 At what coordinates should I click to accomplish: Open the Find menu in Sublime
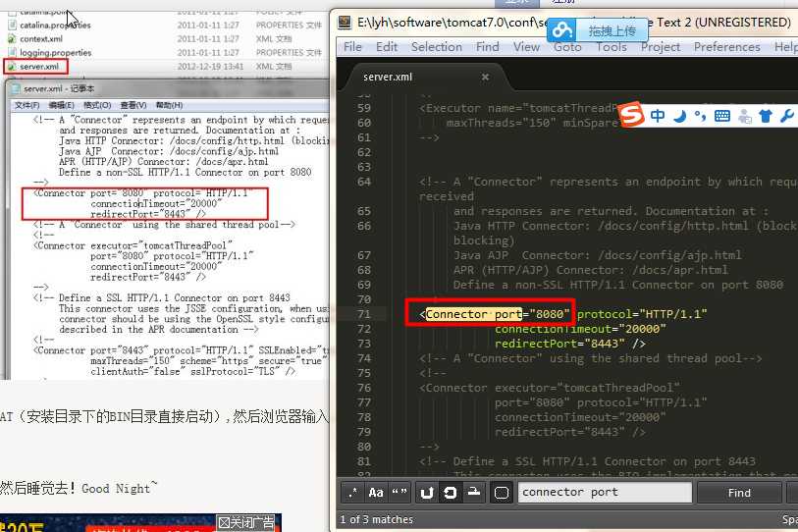point(488,47)
